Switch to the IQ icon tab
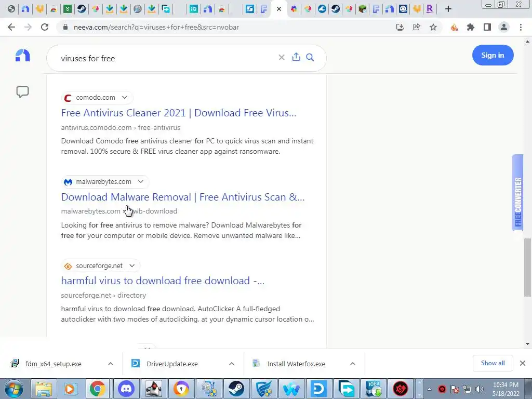532x399 pixels. (193, 9)
